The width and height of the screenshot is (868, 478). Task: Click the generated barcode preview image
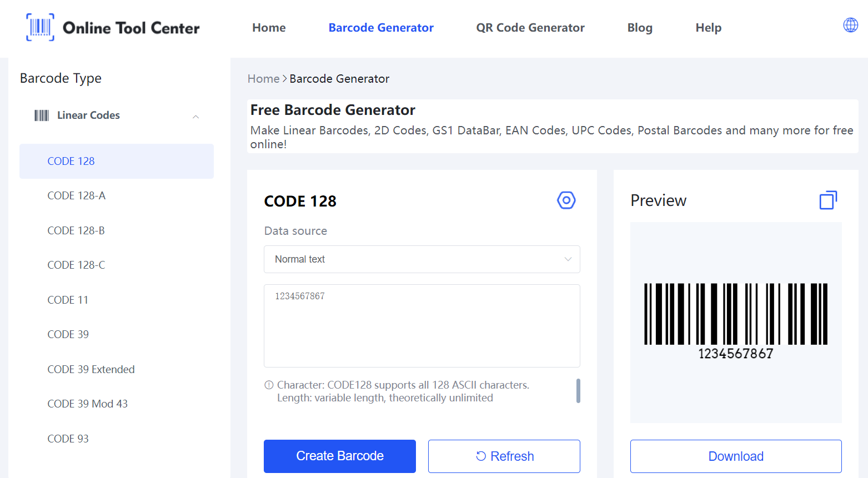point(735,321)
